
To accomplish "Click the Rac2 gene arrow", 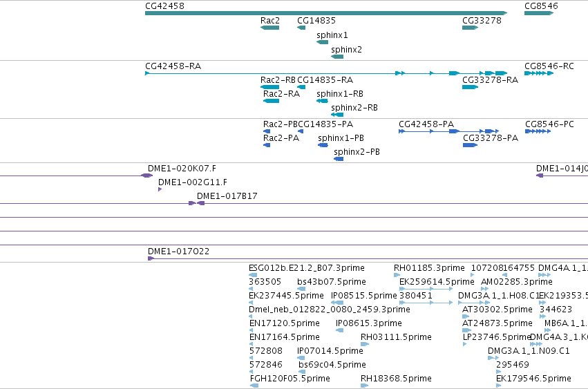I will pyautogui.click(x=269, y=28).
